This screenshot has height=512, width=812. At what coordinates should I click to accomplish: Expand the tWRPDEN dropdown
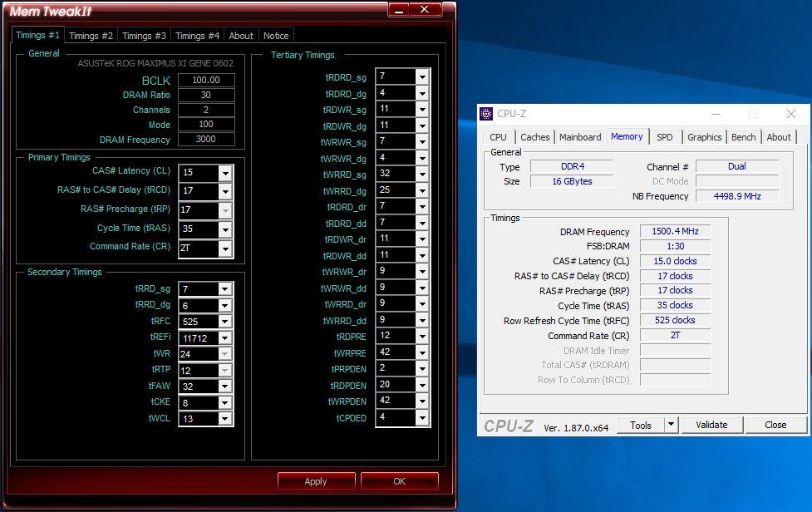[x=422, y=401]
